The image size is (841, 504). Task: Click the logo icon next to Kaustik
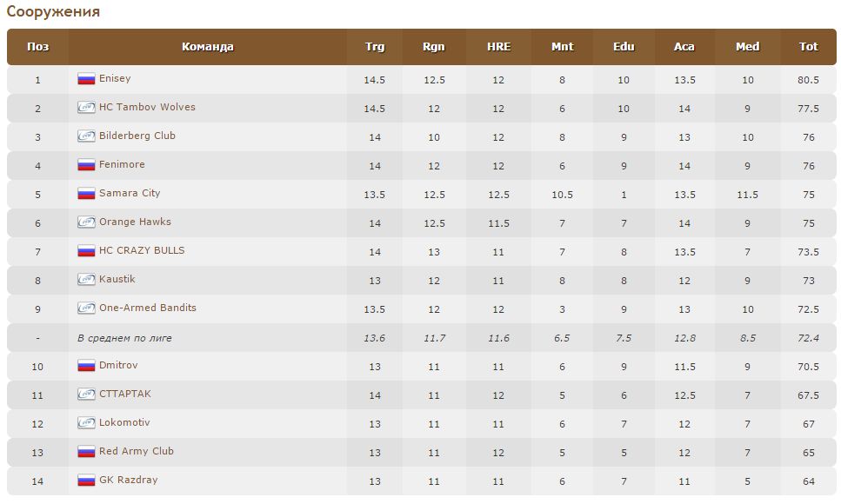coord(86,280)
